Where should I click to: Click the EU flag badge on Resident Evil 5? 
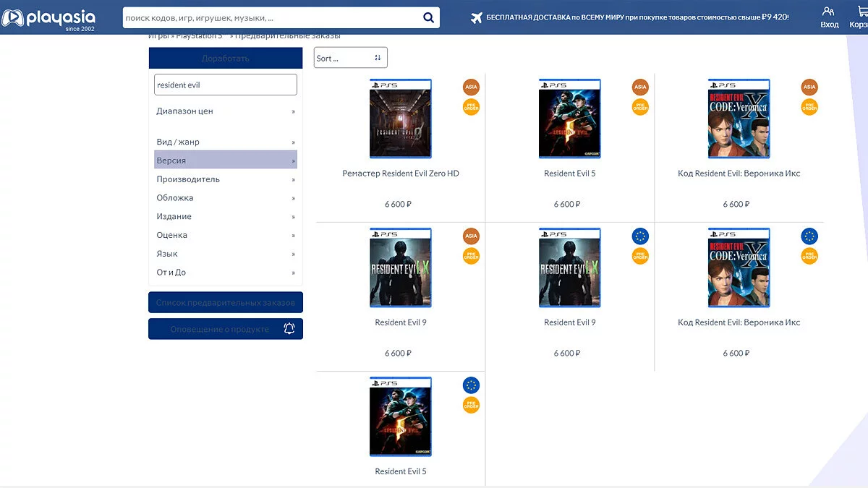click(x=471, y=385)
